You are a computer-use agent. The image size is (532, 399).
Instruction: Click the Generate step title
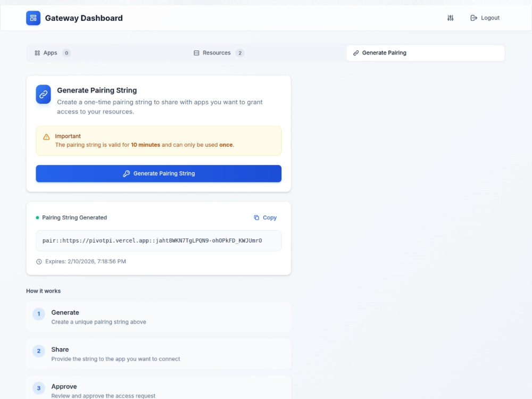(x=65, y=312)
